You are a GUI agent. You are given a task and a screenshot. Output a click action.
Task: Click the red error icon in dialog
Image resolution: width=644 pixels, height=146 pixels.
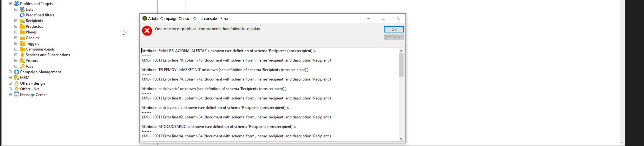[147, 31]
